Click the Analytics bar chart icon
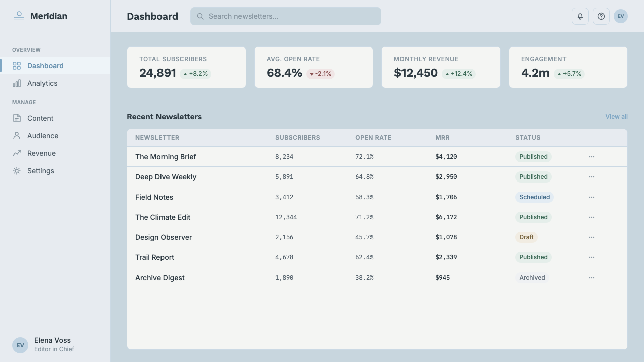Viewport: 644px width, 362px height. (x=17, y=83)
